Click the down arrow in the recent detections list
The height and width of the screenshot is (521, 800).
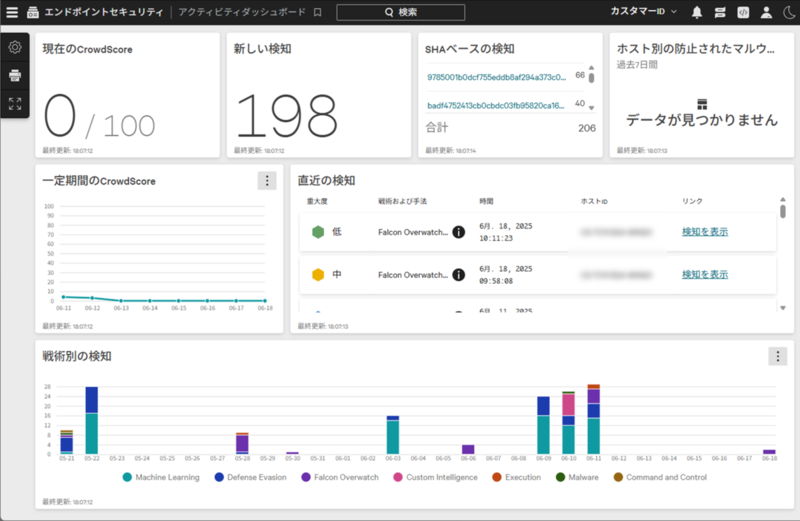[x=783, y=308]
